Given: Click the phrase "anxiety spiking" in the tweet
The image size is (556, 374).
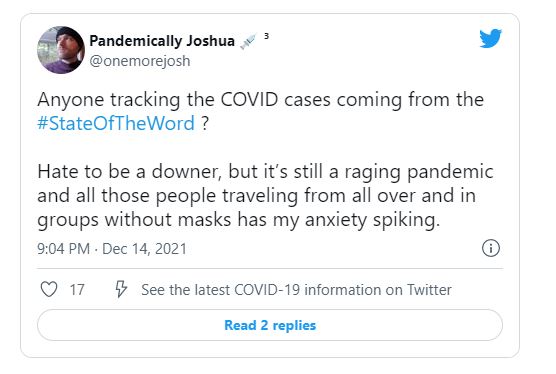Looking at the screenshot, I should click(x=372, y=220).
